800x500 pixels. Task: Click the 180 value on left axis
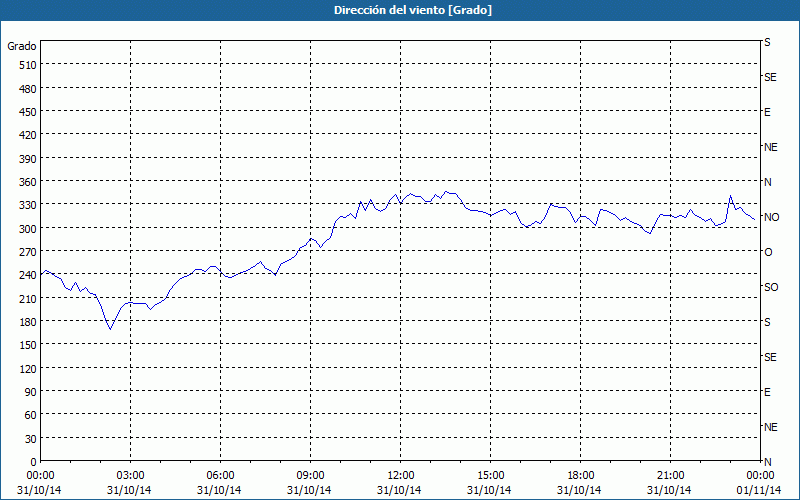[x=28, y=322]
